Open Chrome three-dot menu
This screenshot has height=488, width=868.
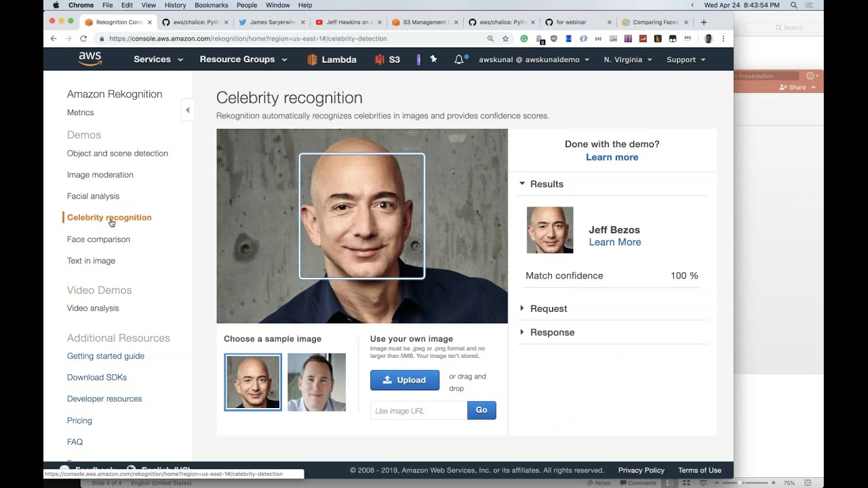pos(724,39)
